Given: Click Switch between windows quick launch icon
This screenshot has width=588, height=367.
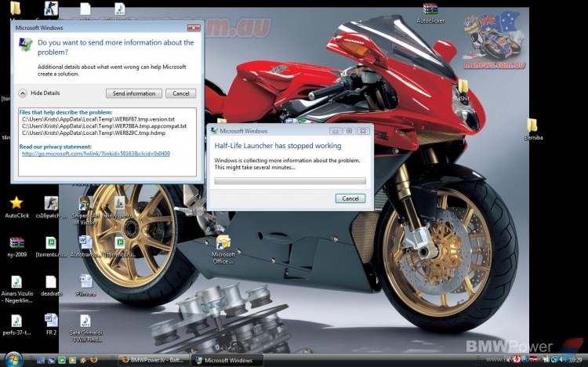Looking at the screenshot, I should (52, 360).
